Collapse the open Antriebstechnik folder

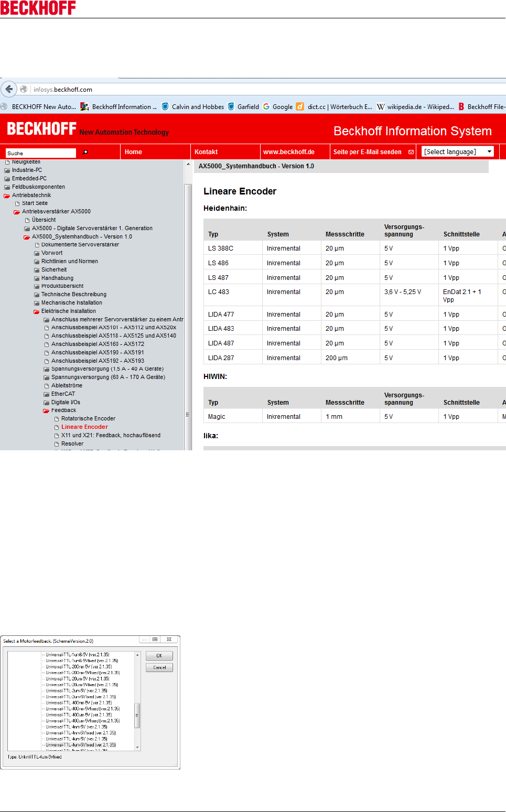coord(7,196)
